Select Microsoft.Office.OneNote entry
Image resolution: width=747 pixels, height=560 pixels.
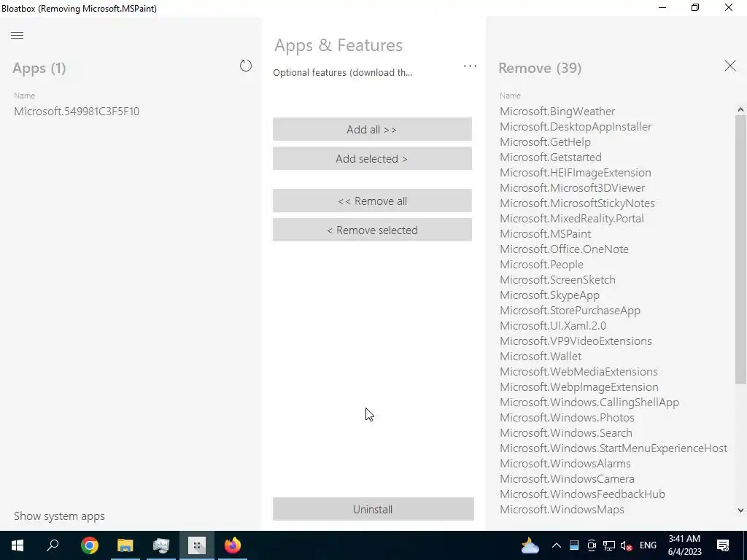tap(564, 249)
